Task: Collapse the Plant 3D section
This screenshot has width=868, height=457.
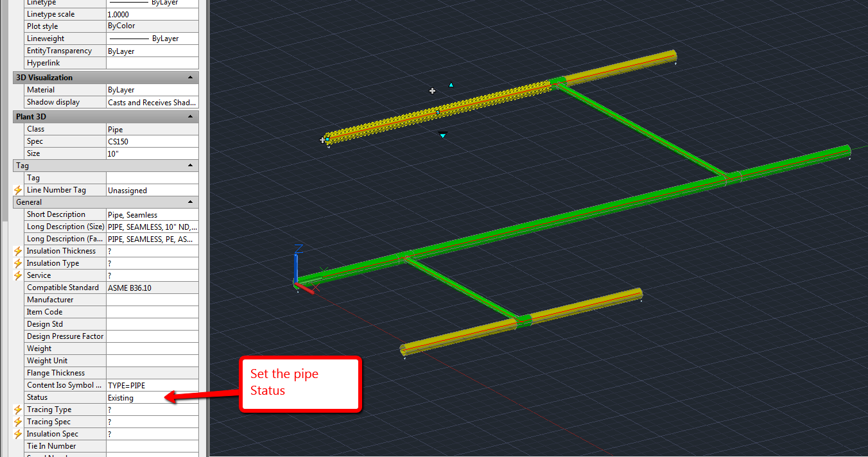Action: [x=190, y=117]
